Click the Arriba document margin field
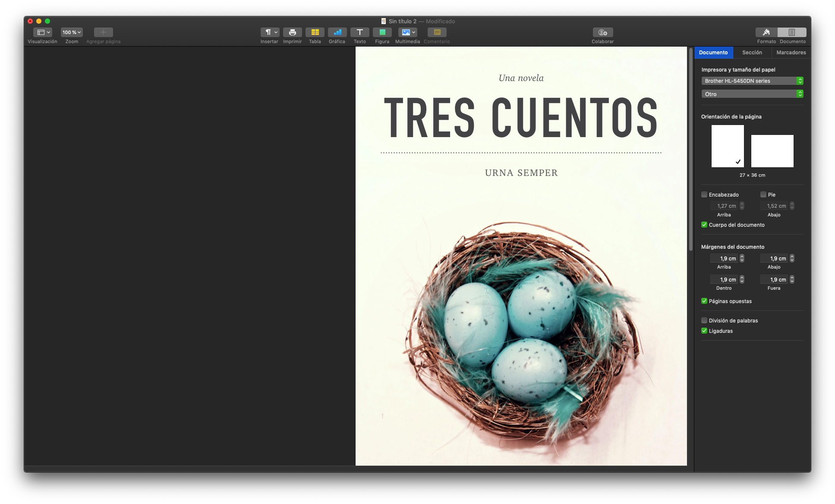This screenshot has height=504, width=835. coord(725,258)
